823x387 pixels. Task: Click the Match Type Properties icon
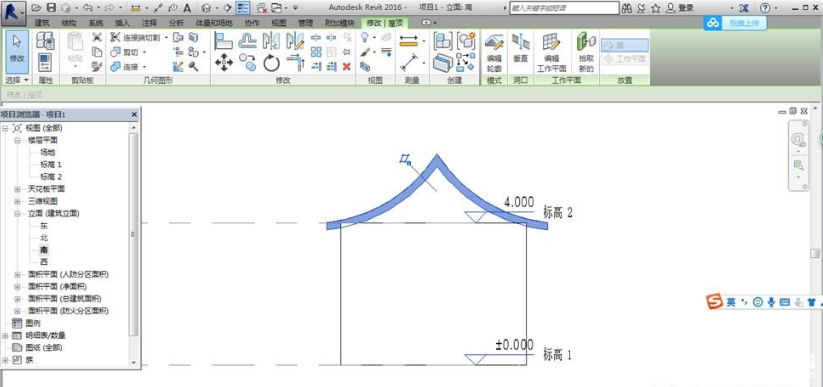tap(97, 67)
